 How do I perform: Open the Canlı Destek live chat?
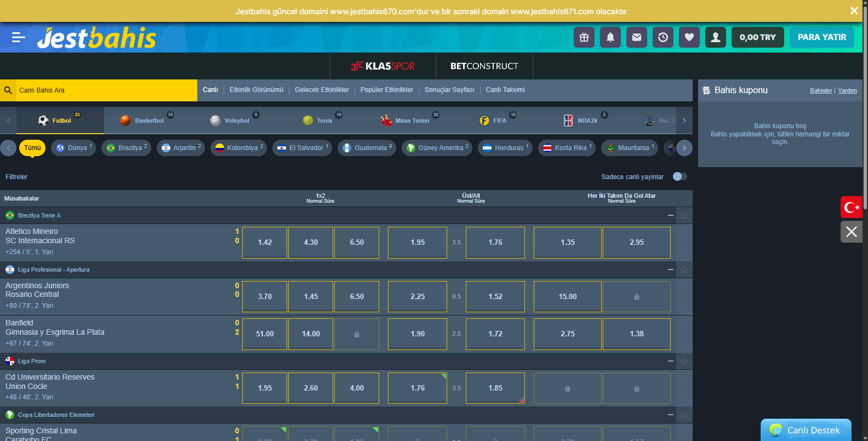806,430
